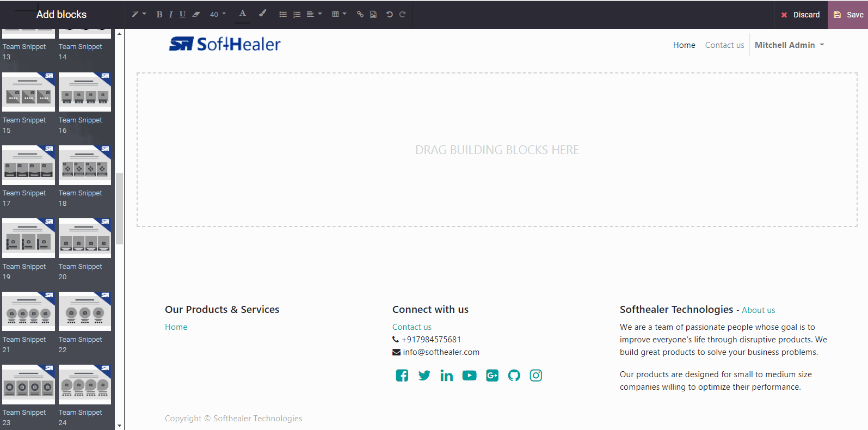Screen dimensions: 868x430
Task: Click the SoftHealer logo
Action: (x=225, y=44)
